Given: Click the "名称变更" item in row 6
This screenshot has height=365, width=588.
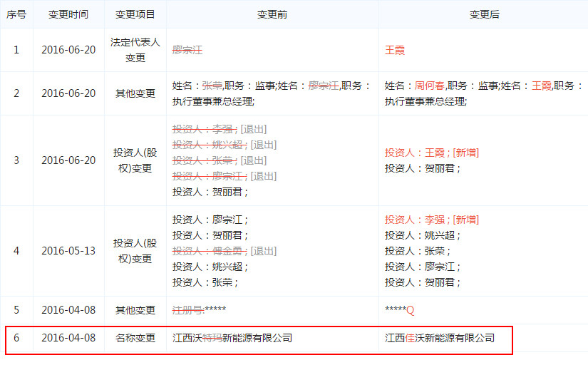Looking at the screenshot, I should click(135, 338).
